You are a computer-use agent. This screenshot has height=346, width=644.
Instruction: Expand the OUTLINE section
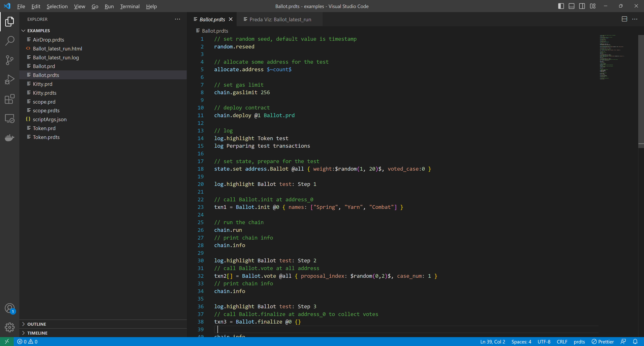(103, 324)
